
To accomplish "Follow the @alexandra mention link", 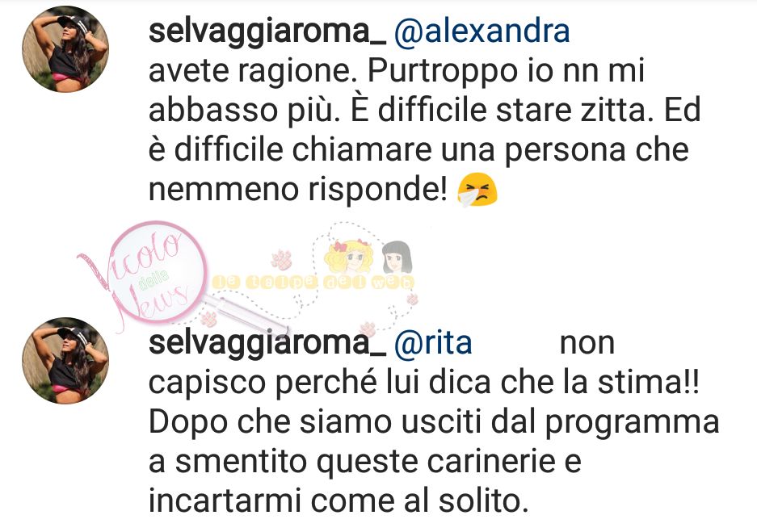I will (482, 31).
